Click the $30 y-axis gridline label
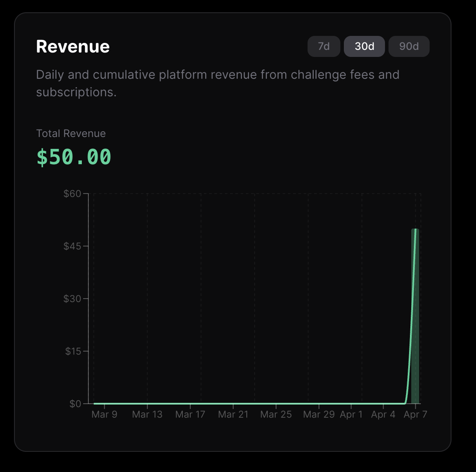This screenshot has height=472, width=476. click(73, 299)
